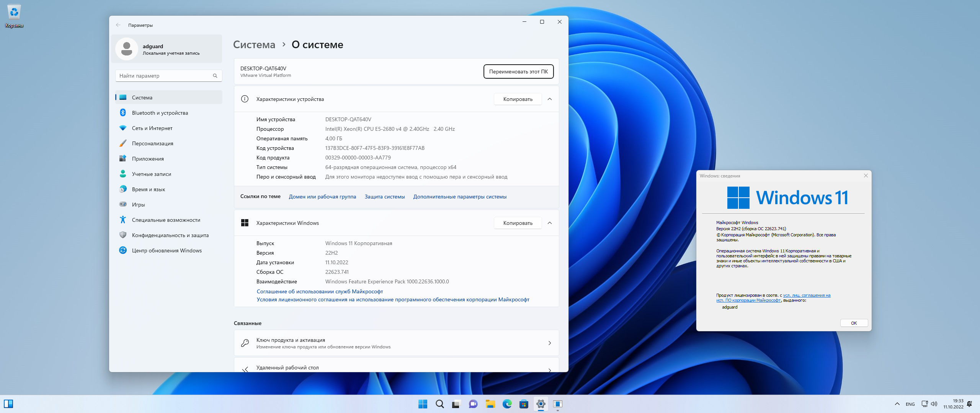Click the Windows logo beside Характеристики Windows
The image size is (980, 413).
(245, 223)
